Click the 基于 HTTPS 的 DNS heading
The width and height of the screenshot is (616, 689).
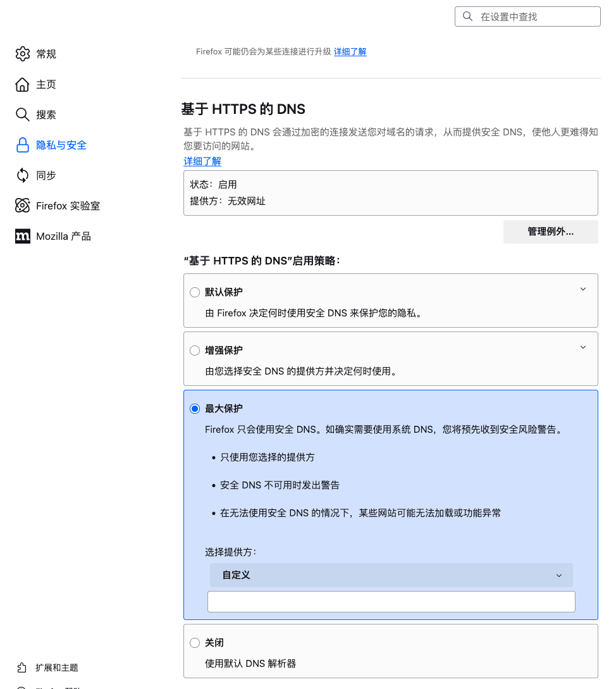(x=243, y=109)
